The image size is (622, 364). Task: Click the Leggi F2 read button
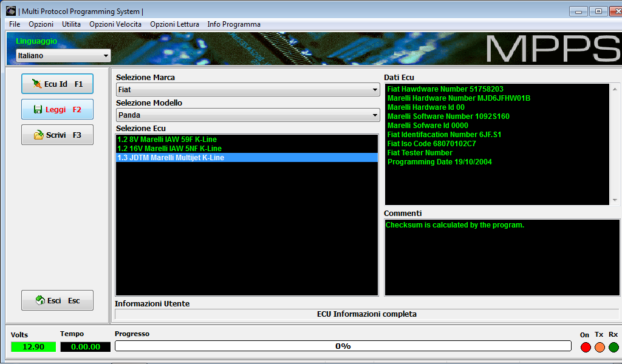click(57, 109)
